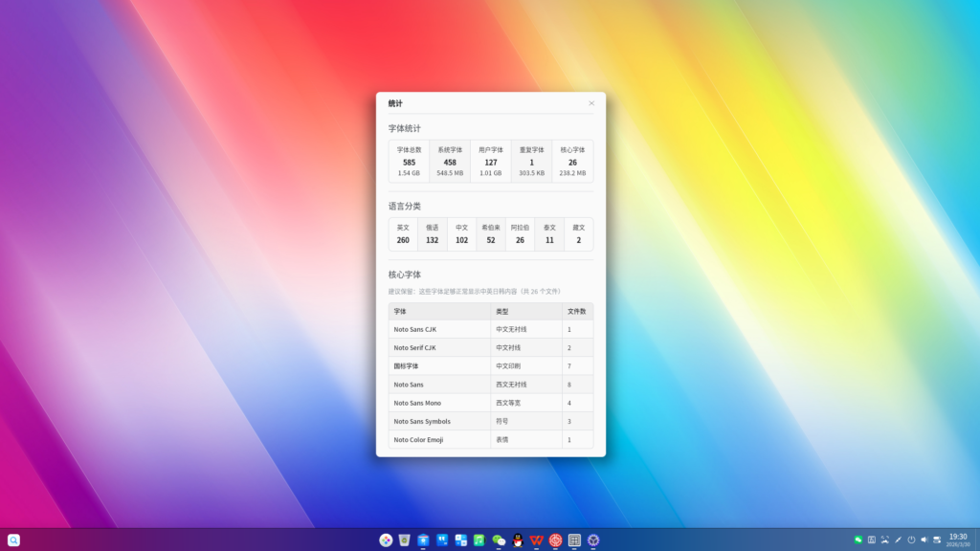Open the QQ penguin app

click(x=518, y=540)
